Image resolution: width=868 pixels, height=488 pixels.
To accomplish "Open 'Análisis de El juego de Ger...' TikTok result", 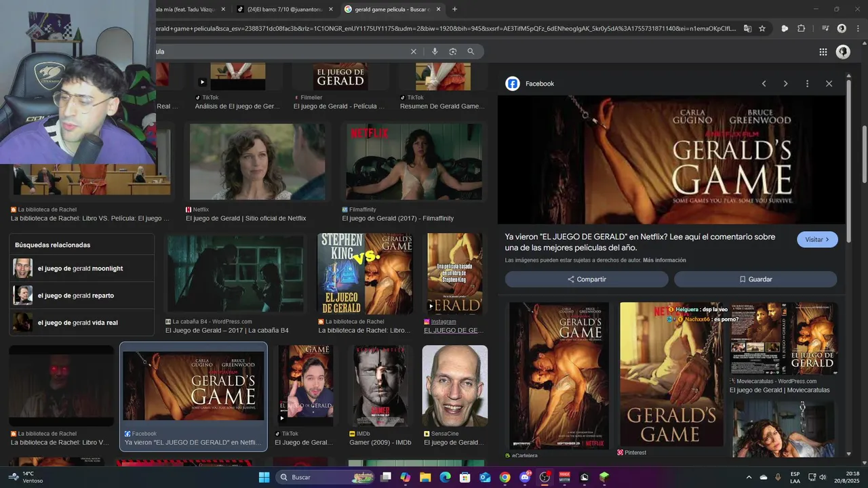I will (x=237, y=106).
